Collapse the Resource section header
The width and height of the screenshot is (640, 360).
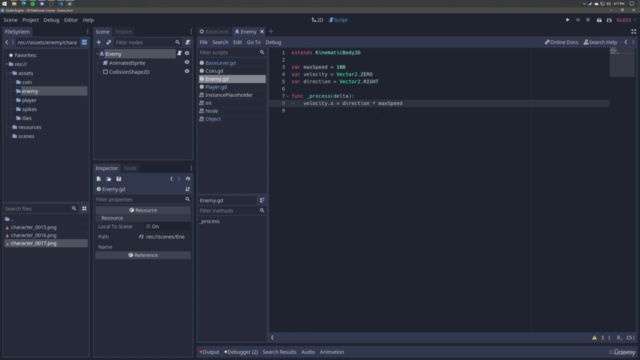coord(143,210)
